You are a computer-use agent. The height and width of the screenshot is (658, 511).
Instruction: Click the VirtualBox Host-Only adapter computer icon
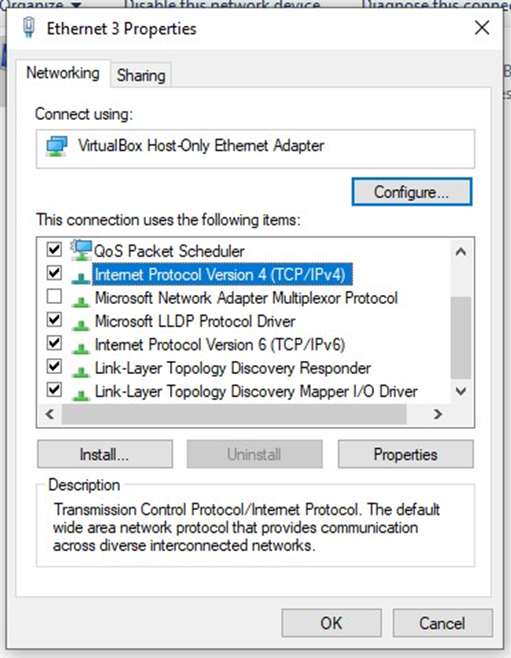(57, 146)
